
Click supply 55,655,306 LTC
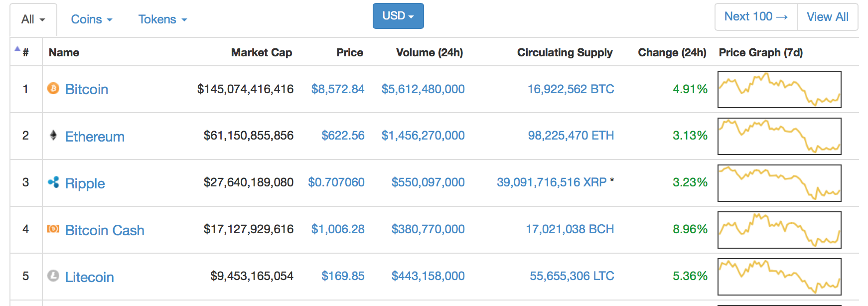click(x=572, y=276)
